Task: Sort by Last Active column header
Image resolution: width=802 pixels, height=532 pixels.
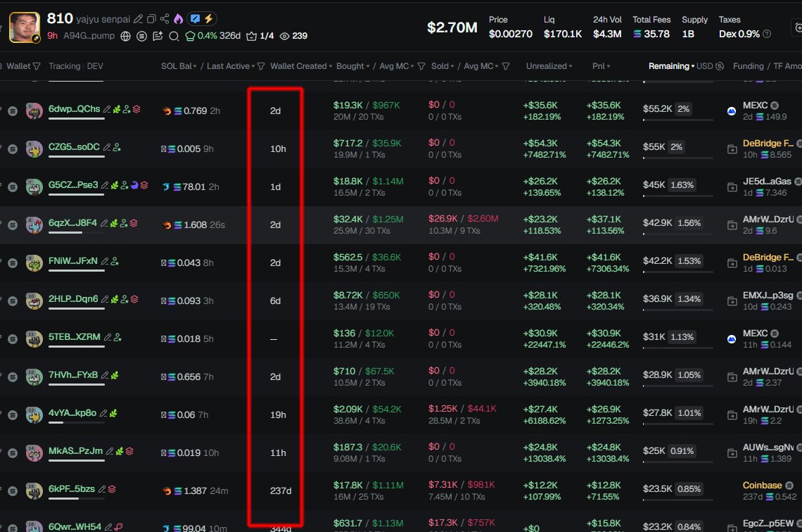Action: [230, 66]
